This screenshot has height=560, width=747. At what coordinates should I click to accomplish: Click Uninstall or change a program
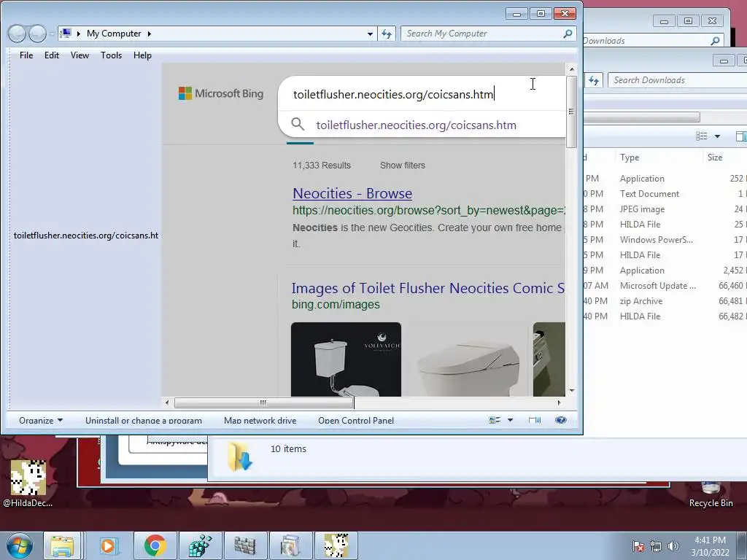tap(144, 420)
